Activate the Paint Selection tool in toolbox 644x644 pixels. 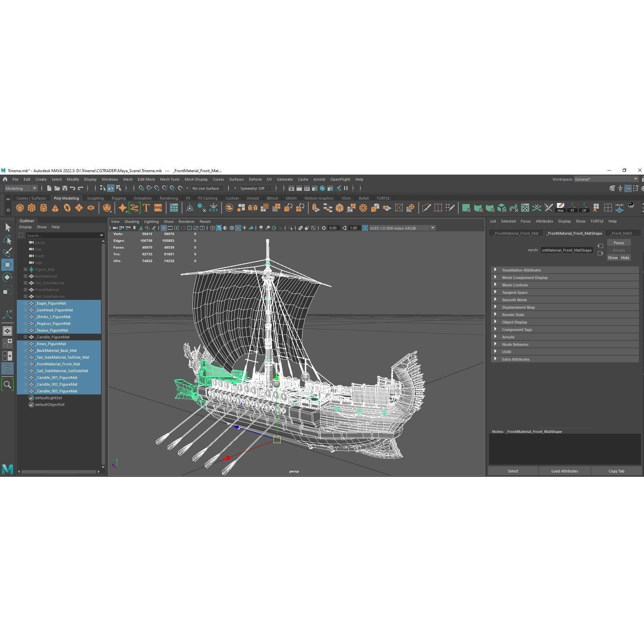coord(7,252)
